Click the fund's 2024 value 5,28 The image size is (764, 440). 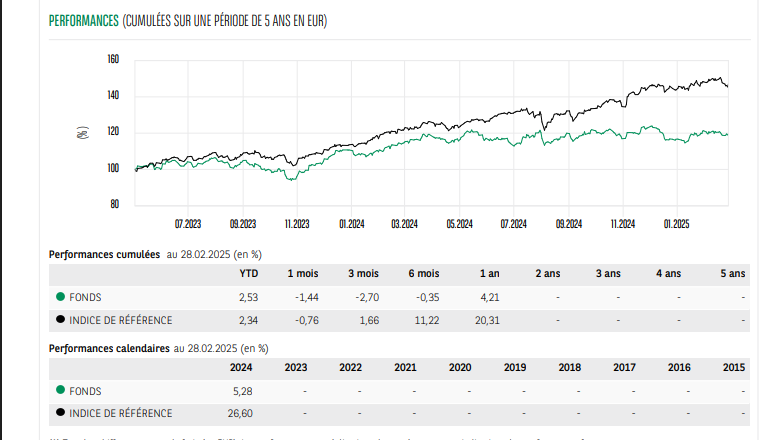point(242,391)
